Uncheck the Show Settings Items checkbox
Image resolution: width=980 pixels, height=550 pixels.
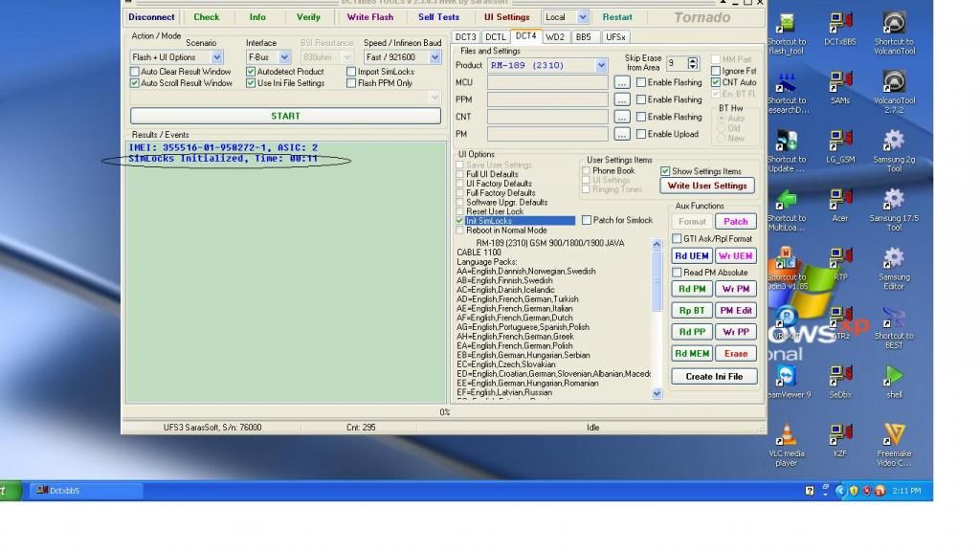(665, 171)
